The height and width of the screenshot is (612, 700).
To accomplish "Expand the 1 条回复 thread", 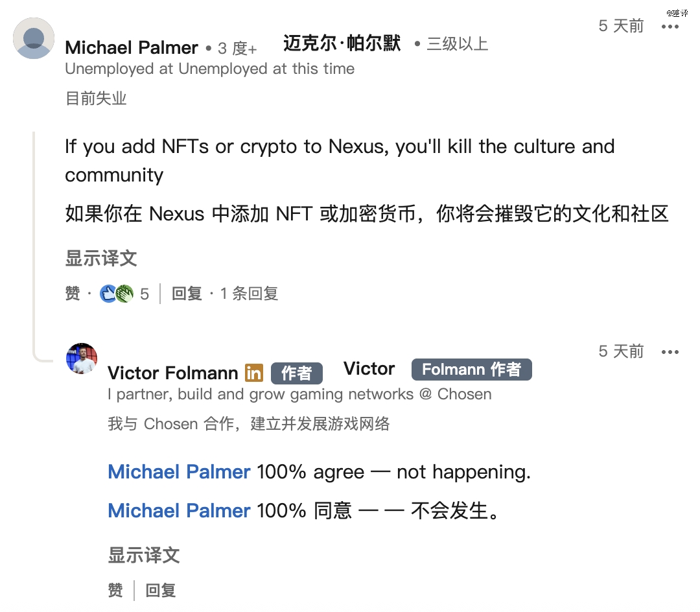I will [249, 294].
